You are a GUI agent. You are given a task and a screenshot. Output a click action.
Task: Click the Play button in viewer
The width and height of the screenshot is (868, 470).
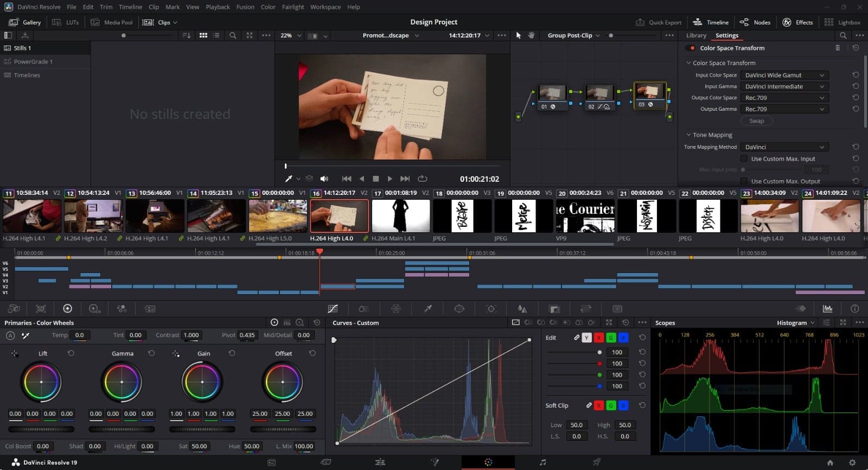coord(390,179)
